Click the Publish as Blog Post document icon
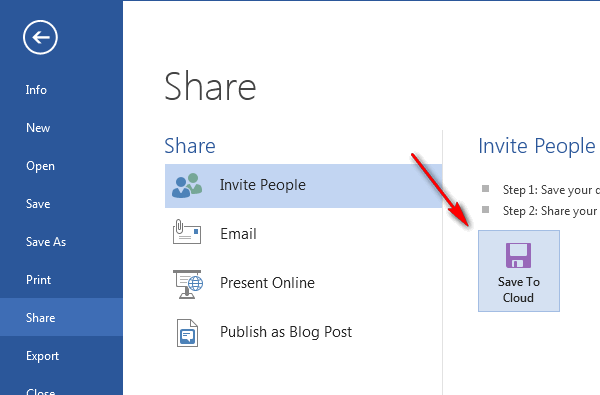 [x=188, y=333]
